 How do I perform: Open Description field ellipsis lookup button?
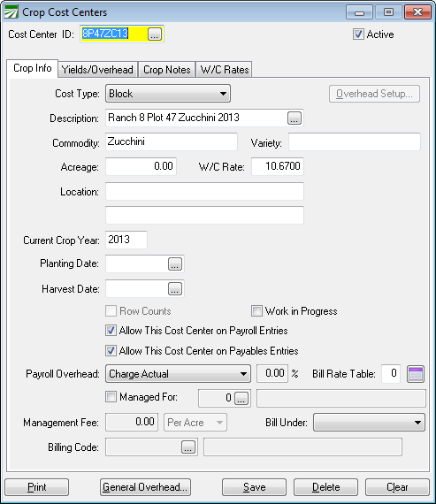[x=294, y=118]
